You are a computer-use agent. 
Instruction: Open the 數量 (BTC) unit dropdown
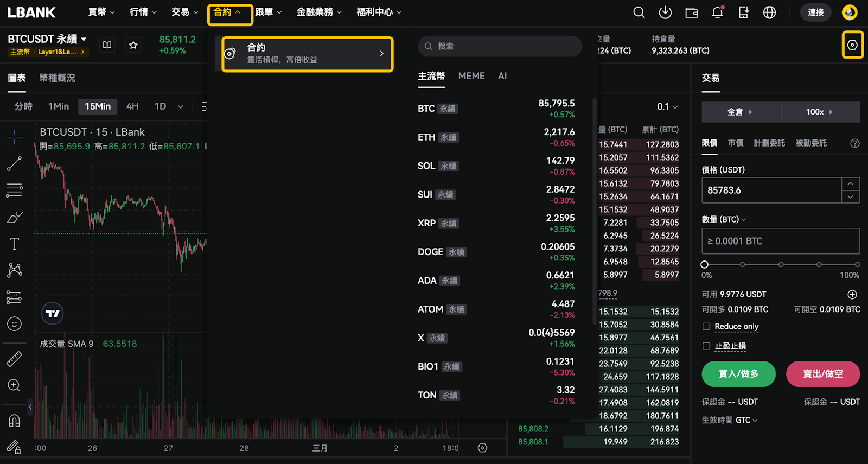(724, 219)
